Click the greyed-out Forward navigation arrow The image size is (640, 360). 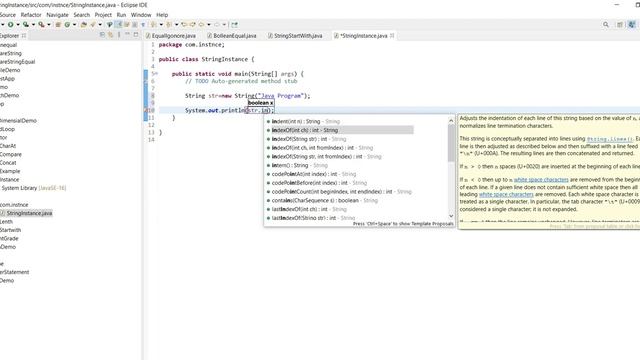pos(217,24)
